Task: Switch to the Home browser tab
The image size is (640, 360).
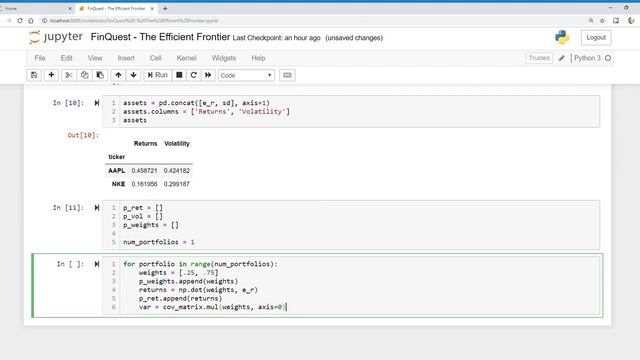Action: point(35,8)
